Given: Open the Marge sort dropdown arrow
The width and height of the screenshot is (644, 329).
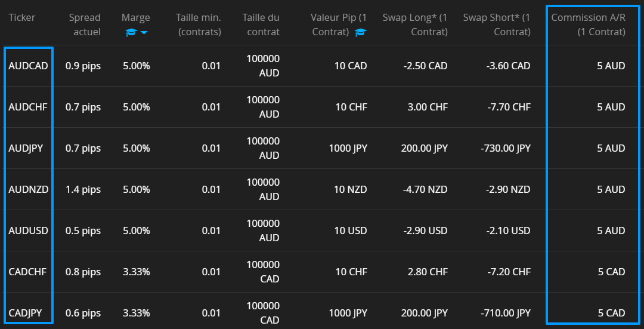Looking at the screenshot, I should point(144,32).
